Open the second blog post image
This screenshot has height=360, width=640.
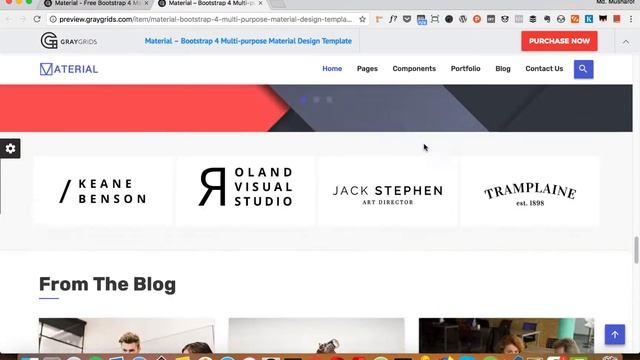click(316, 336)
